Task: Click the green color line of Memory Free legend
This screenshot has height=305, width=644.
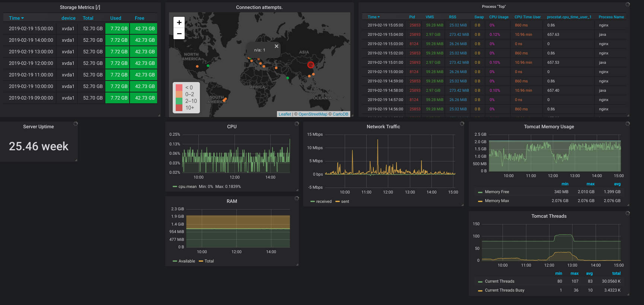Action: coord(480,192)
